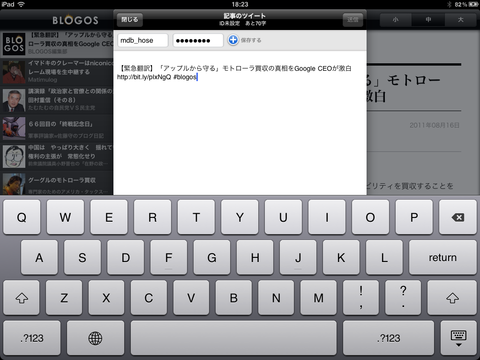
Task: Tap the M key
Action: 318,298
